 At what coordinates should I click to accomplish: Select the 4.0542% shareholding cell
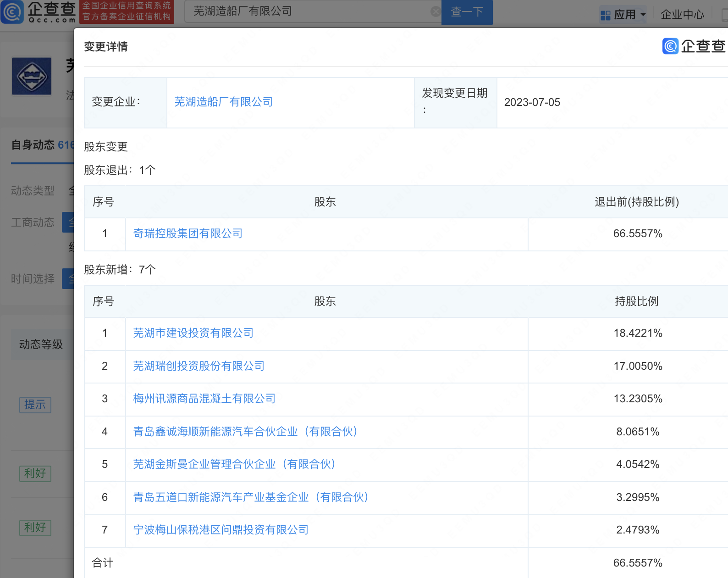pyautogui.click(x=638, y=464)
